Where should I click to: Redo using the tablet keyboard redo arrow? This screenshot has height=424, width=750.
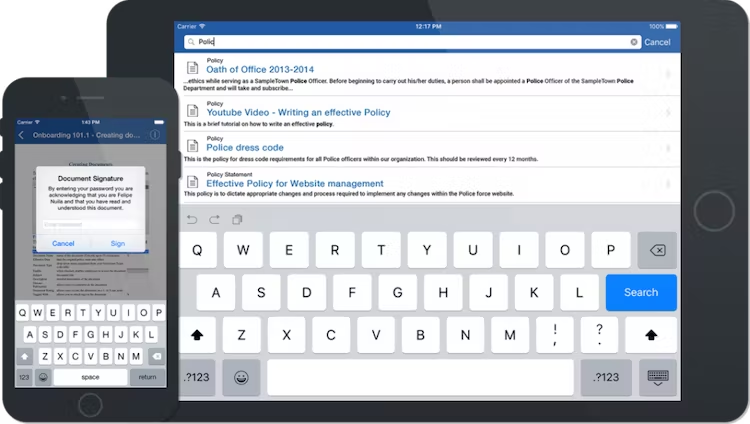214,220
